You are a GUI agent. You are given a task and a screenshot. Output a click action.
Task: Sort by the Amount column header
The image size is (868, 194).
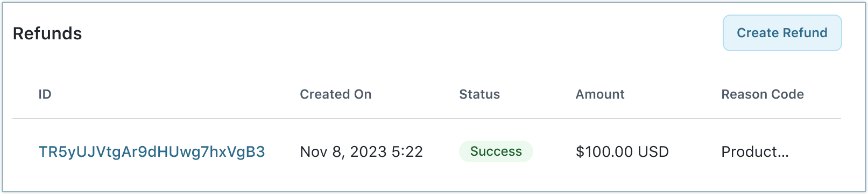click(600, 94)
